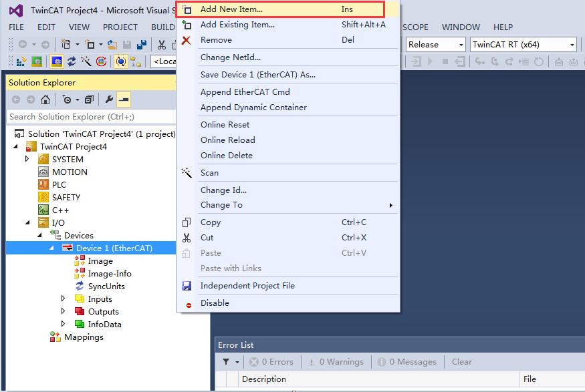
Task: Select the PLC node icon
Action: pos(43,184)
